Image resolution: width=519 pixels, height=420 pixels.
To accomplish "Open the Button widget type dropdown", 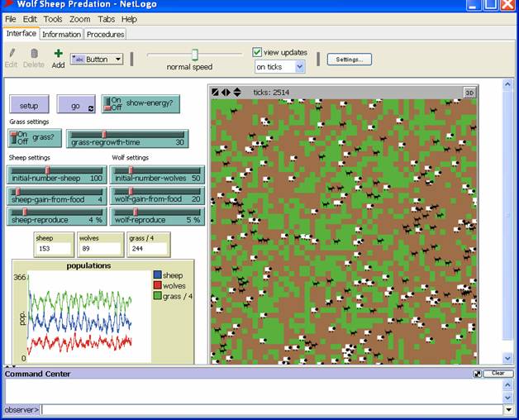I will point(97,60).
